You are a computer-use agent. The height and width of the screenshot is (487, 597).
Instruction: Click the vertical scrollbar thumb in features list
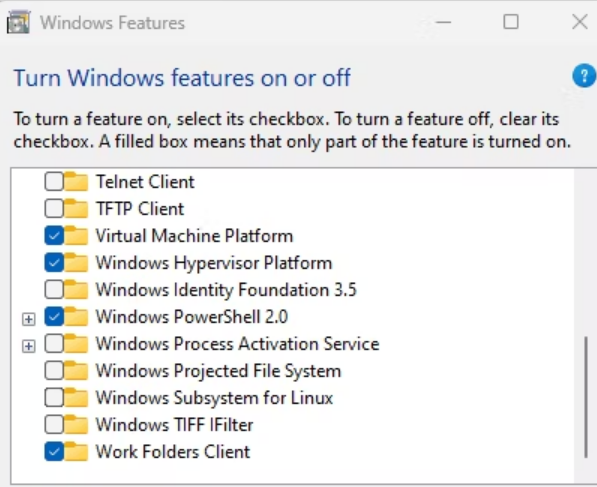(x=586, y=397)
